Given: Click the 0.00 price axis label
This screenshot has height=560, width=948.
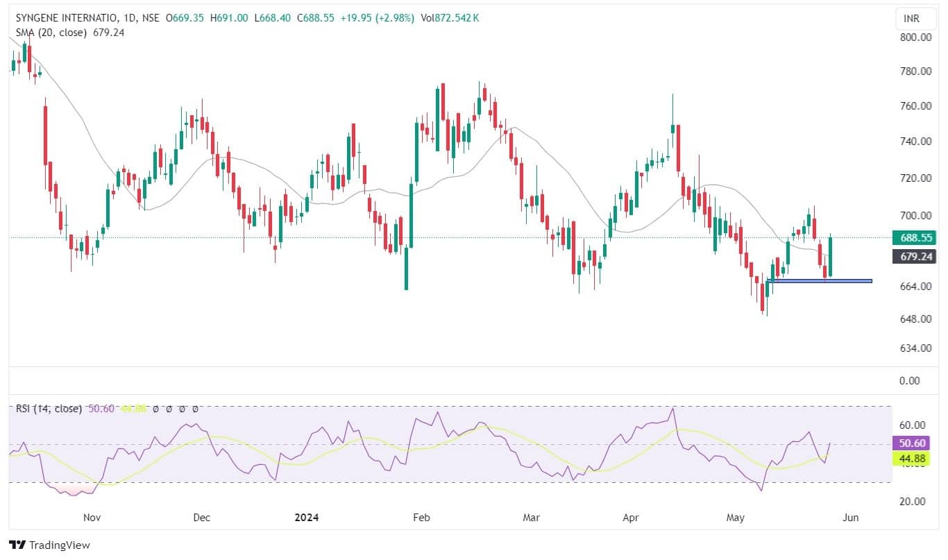Looking at the screenshot, I should [909, 381].
